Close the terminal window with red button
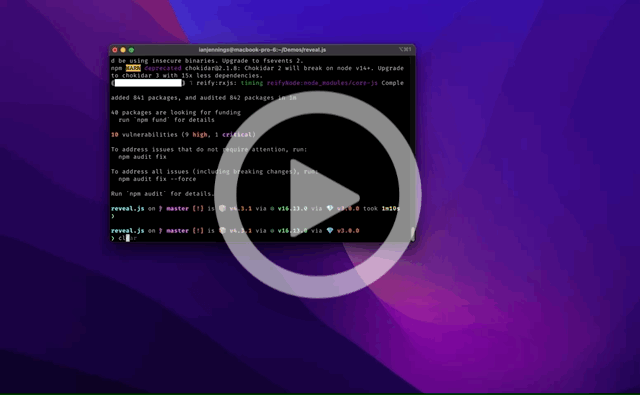This screenshot has width=640, height=395. coord(115,50)
